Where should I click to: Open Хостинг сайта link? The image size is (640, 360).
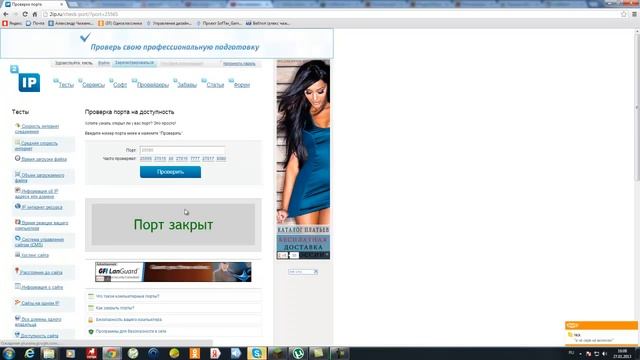(x=35, y=255)
